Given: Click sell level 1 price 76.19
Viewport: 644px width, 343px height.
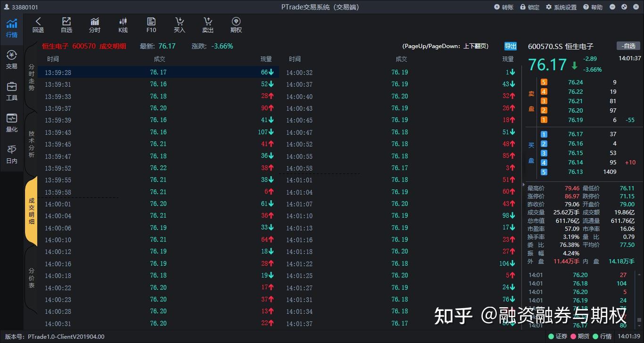Looking at the screenshot, I should click(x=575, y=120).
